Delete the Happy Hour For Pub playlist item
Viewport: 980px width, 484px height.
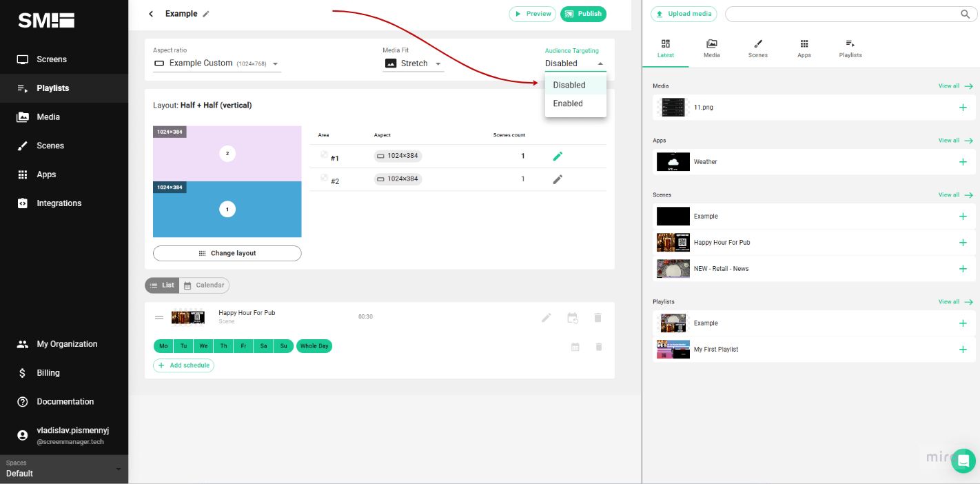pyautogui.click(x=598, y=318)
